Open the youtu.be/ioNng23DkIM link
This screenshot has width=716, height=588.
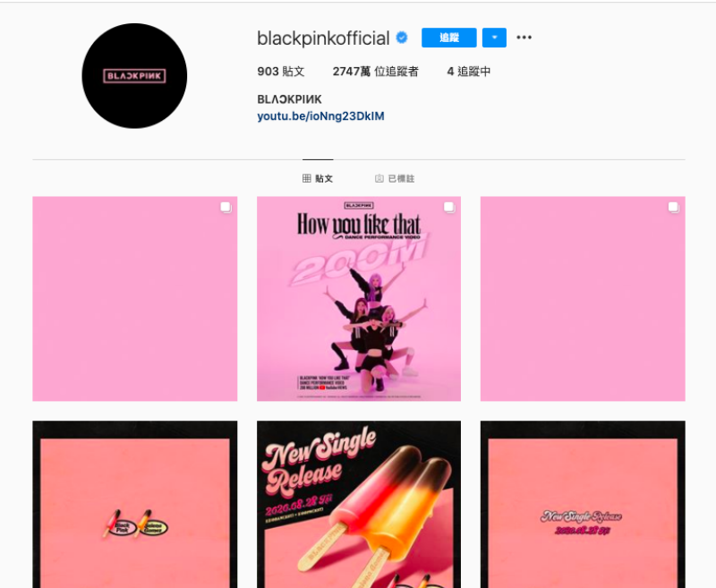320,116
